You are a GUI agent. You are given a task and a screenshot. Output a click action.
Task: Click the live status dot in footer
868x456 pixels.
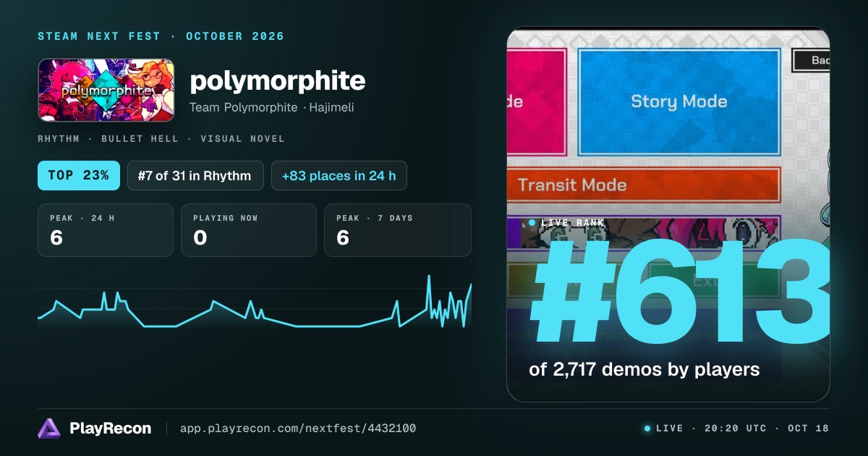tap(647, 428)
